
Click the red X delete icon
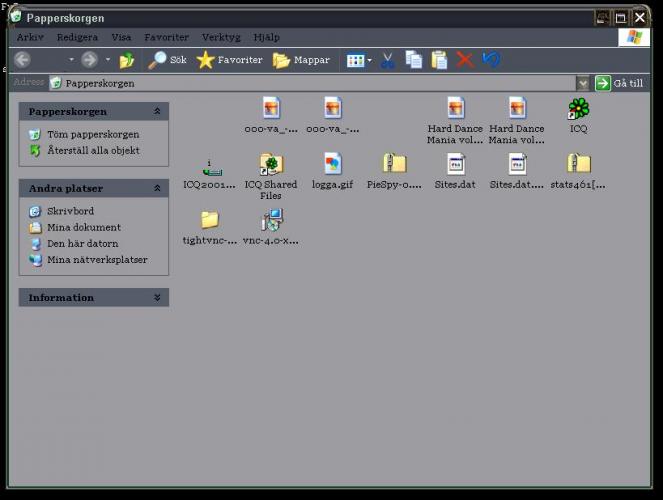(465, 60)
